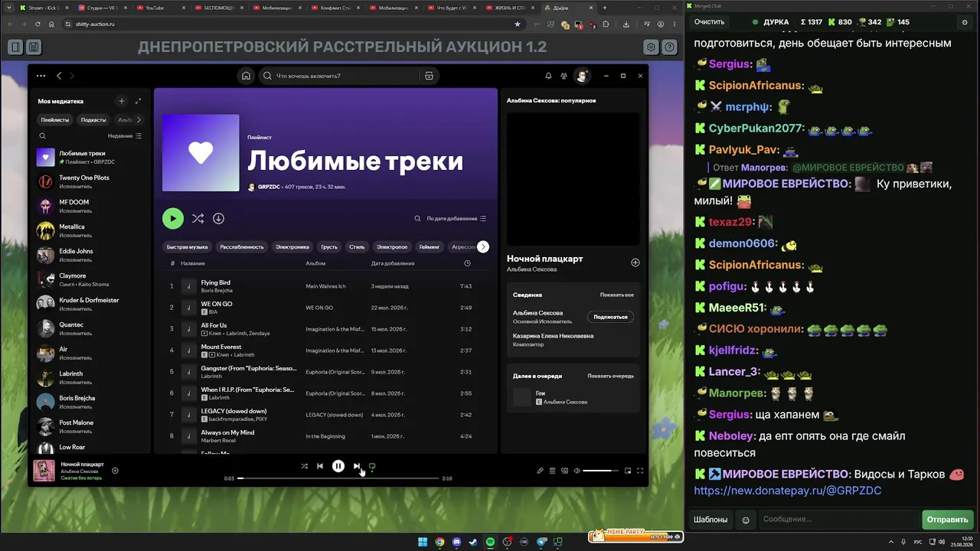Image resolution: width=980 pixels, height=551 pixels.
Task: Adjust the Spotify volume slider
Action: click(601, 471)
